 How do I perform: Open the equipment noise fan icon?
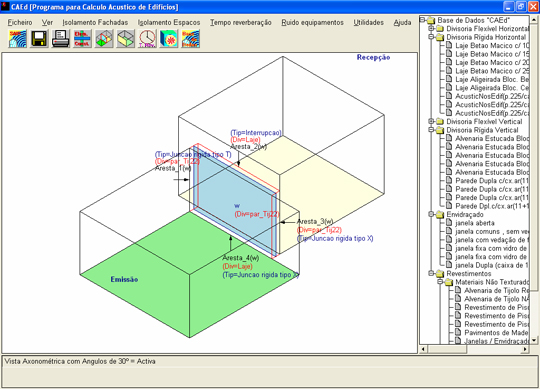(169, 38)
